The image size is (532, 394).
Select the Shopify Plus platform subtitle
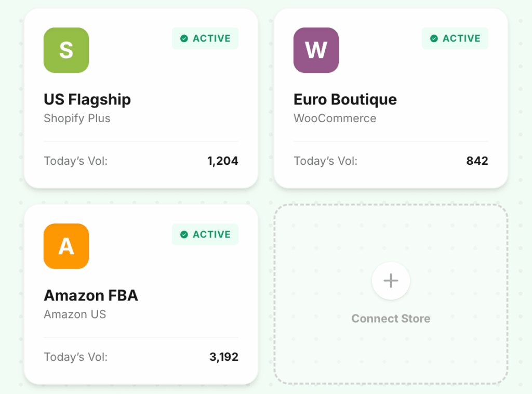pyautogui.click(x=77, y=119)
